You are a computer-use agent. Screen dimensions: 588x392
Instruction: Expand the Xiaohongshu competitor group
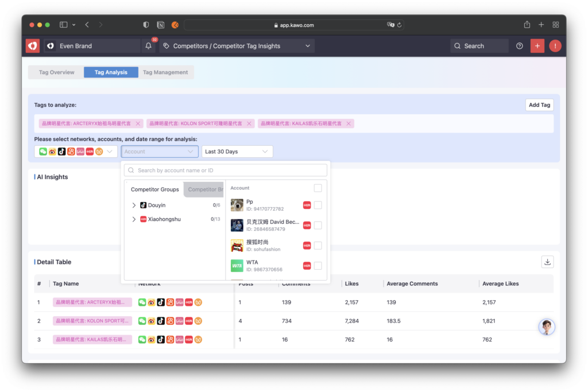click(134, 219)
